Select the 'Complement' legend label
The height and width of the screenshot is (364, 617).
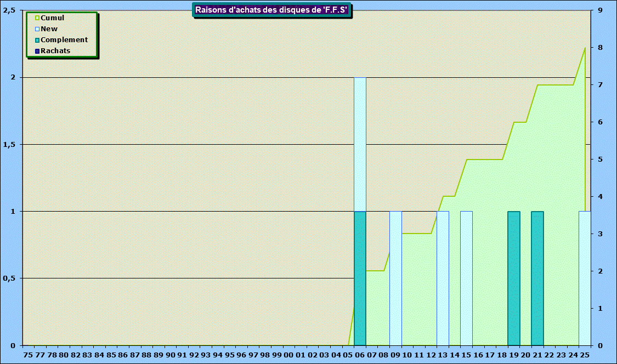pyautogui.click(x=64, y=40)
